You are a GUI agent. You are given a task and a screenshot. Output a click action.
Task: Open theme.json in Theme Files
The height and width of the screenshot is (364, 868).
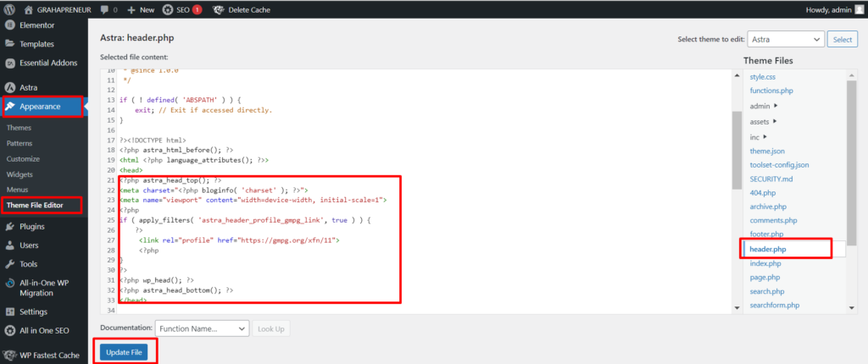767,151
